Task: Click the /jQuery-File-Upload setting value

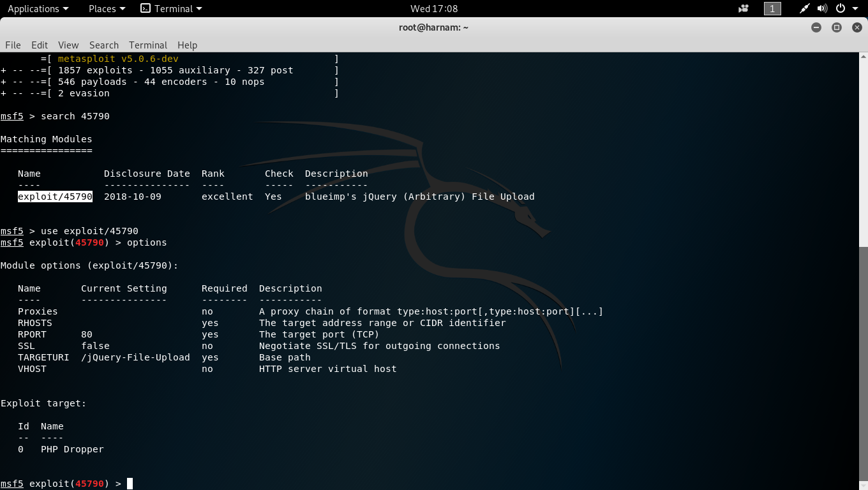Action: 135,357
